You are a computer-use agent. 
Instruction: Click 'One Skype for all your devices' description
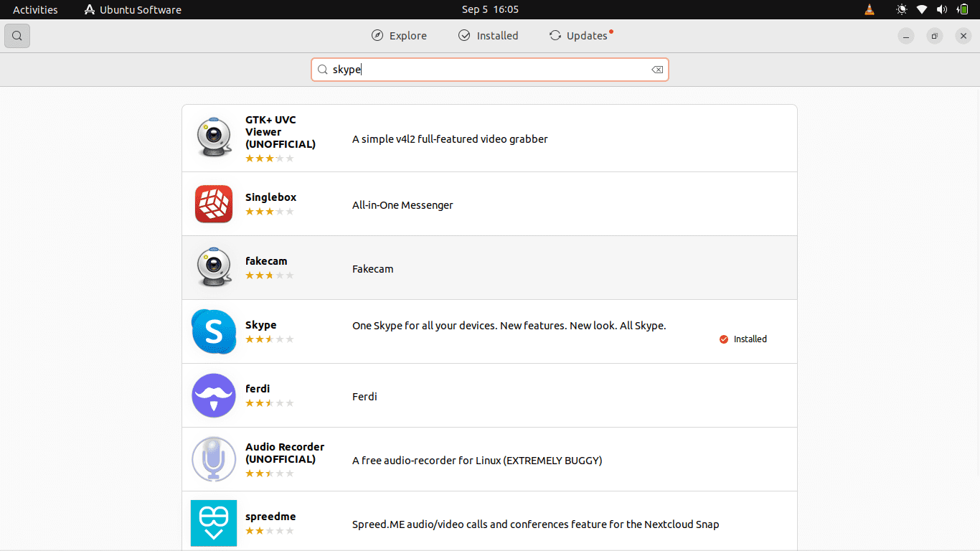point(509,326)
